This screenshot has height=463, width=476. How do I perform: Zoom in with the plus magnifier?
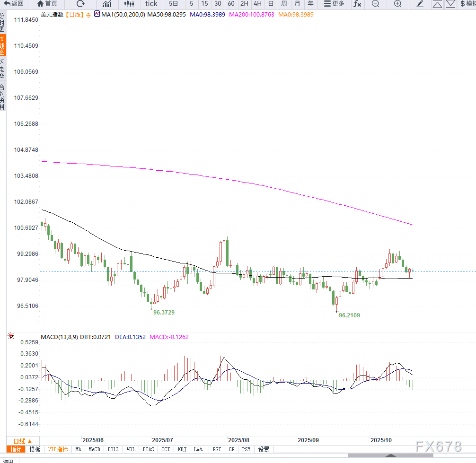point(397,4)
